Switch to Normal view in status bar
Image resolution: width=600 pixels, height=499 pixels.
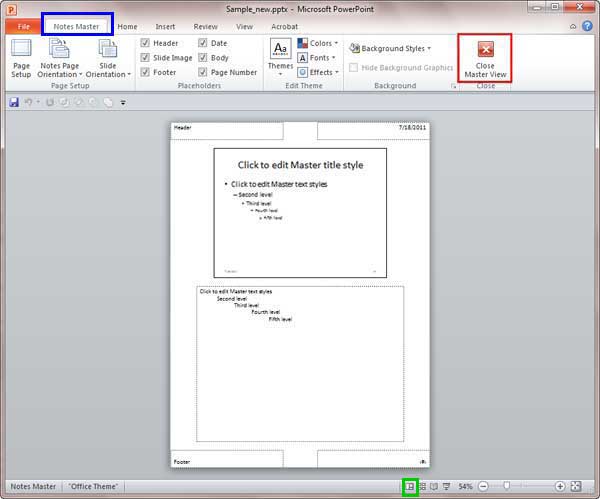[410, 486]
